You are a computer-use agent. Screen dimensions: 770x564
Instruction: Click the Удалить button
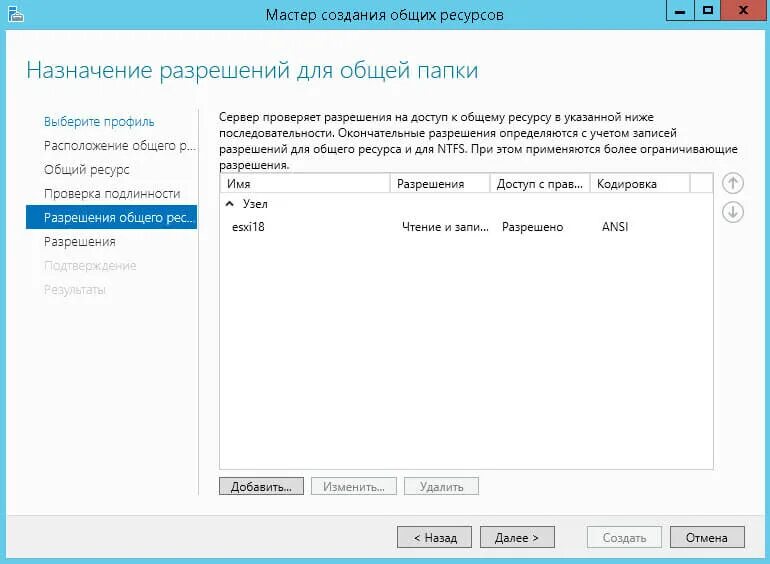[441, 486]
